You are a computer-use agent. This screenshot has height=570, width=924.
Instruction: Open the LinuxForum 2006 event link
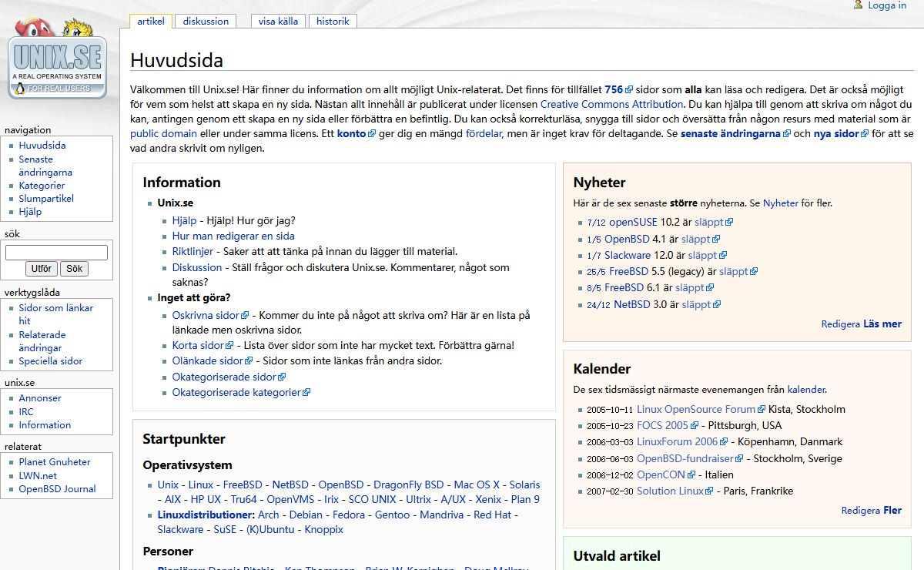coord(682,441)
